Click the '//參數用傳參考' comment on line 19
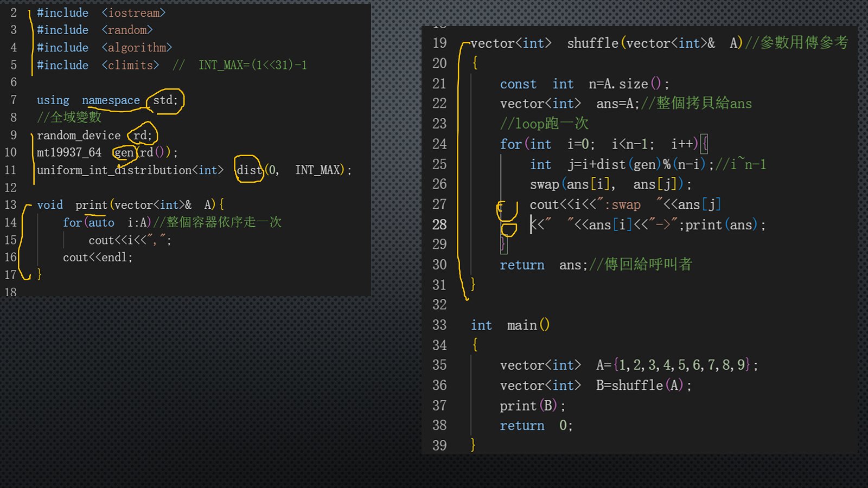 click(796, 43)
